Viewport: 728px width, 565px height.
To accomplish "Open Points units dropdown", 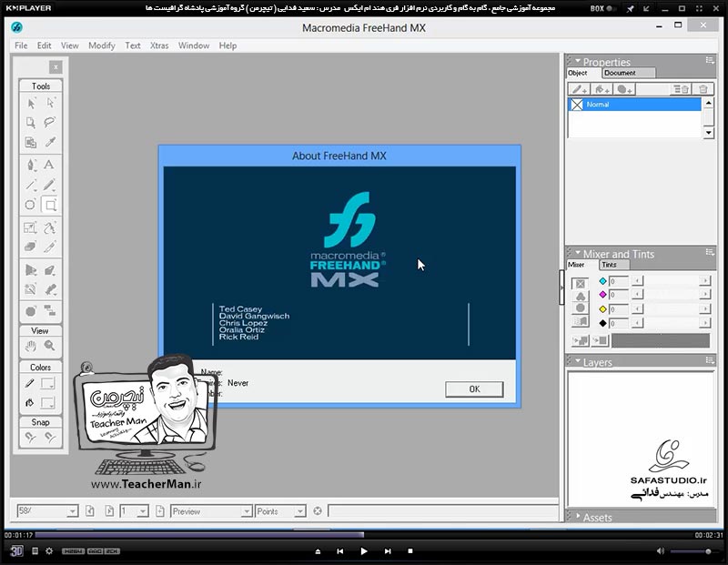I will tap(300, 511).
